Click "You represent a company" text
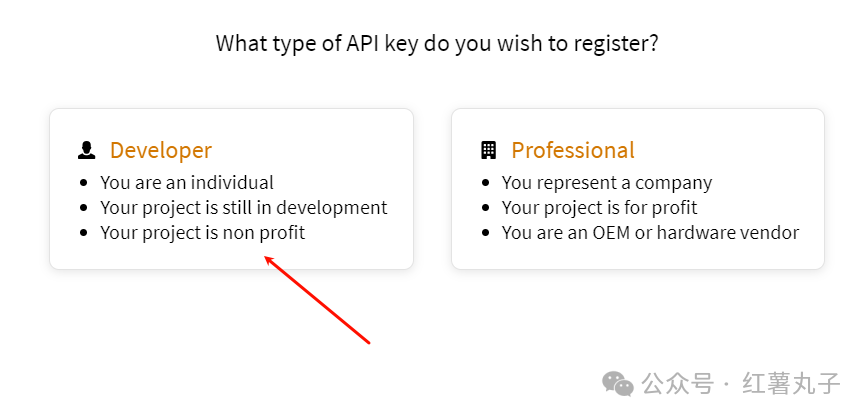This screenshot has width=868, height=418. (607, 183)
